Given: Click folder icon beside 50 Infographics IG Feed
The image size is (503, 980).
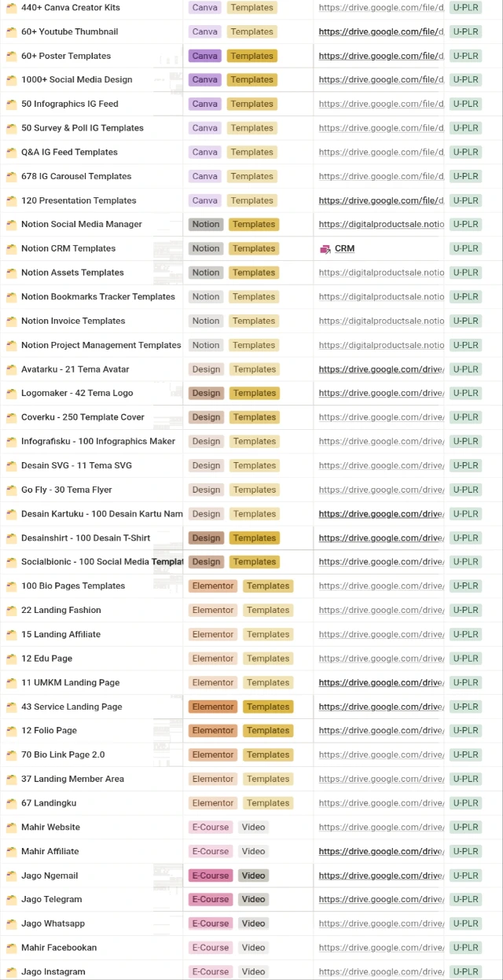Looking at the screenshot, I should coord(11,105).
